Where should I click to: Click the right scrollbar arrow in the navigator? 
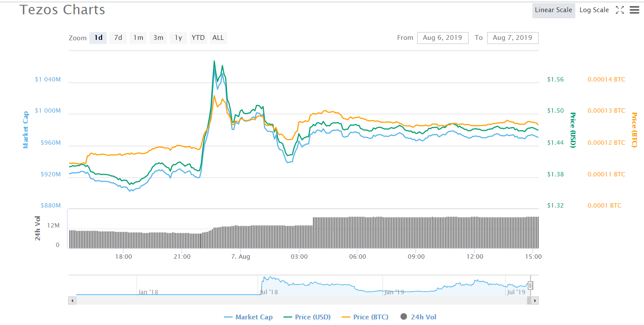pos(535,300)
